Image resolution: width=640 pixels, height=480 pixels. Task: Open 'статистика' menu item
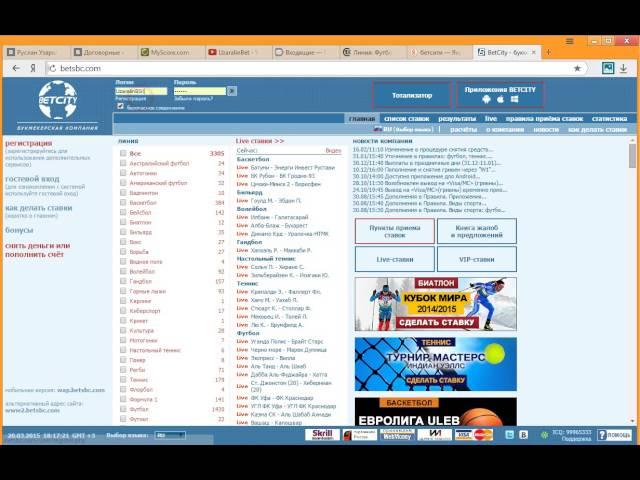point(609,119)
